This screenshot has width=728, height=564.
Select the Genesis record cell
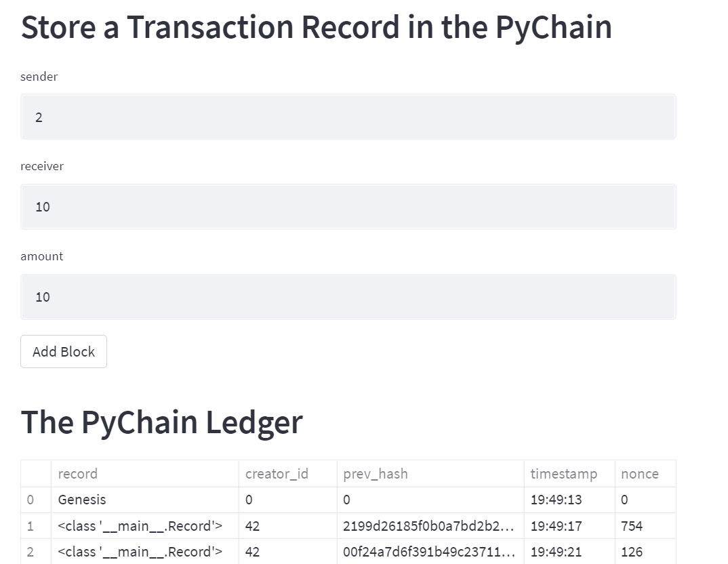[x=81, y=500]
